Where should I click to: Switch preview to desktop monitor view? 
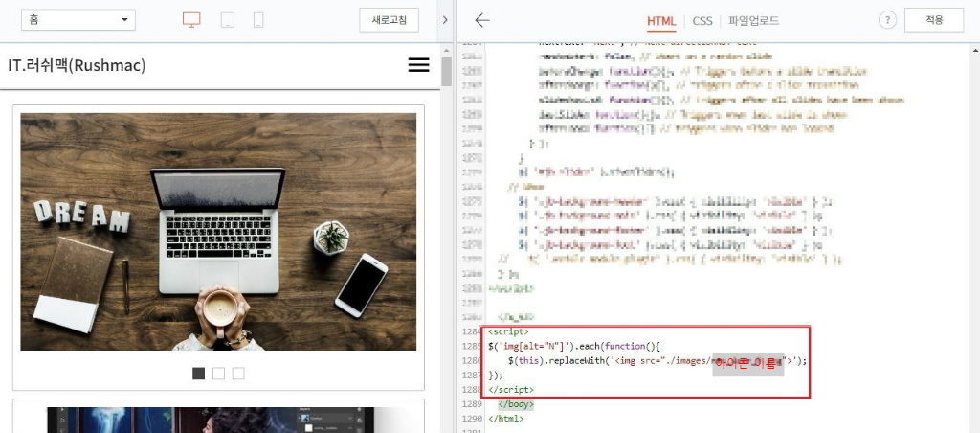[x=191, y=20]
